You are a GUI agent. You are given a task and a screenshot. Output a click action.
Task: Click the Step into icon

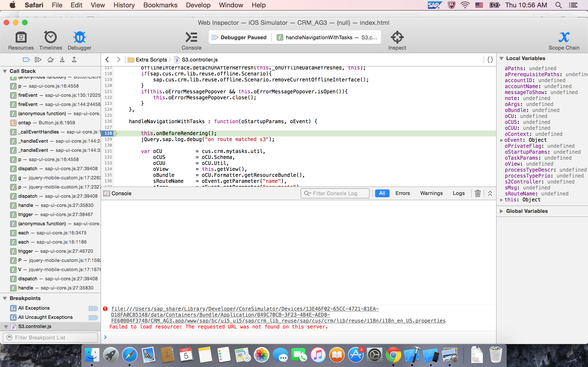pos(62,59)
